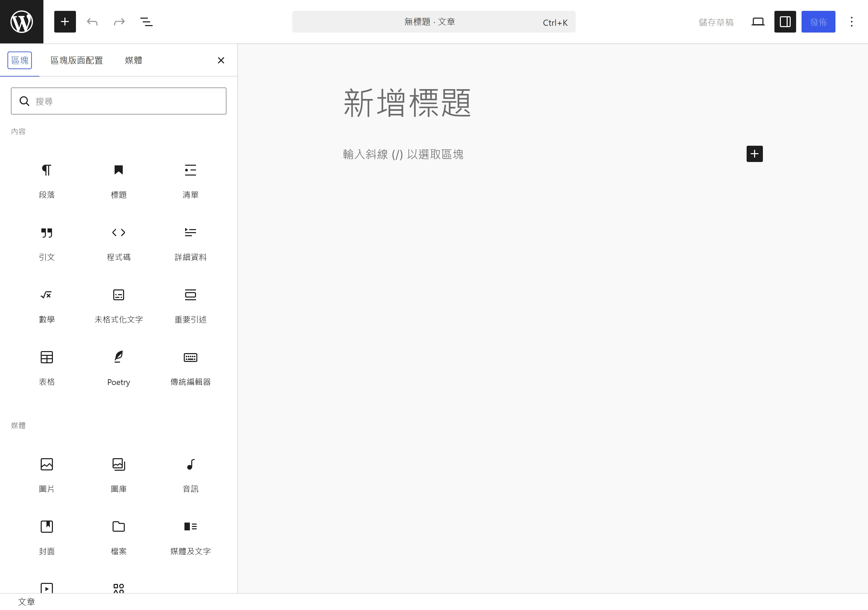Insert the 媒體及文字 media and text block

point(191,538)
